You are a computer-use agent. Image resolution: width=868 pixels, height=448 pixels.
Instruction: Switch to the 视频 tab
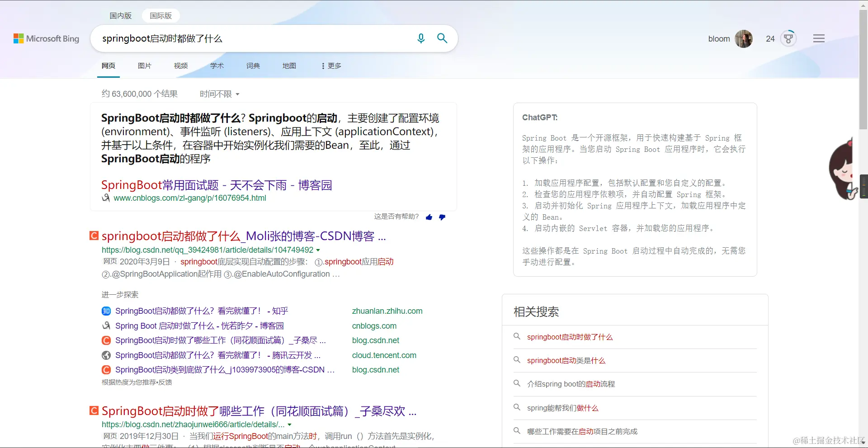click(181, 66)
